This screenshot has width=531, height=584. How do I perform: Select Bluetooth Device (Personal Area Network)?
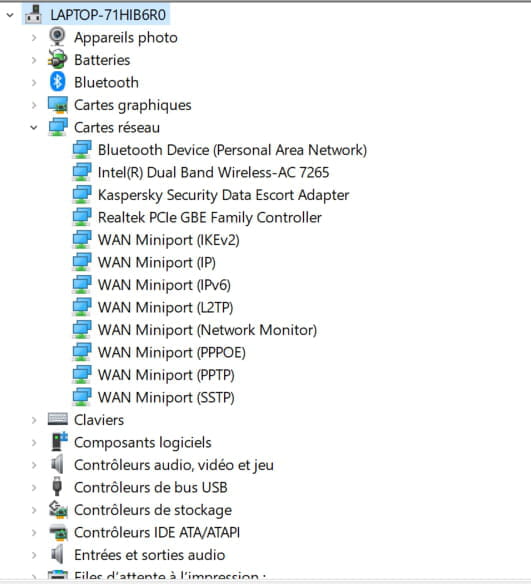[232, 150]
